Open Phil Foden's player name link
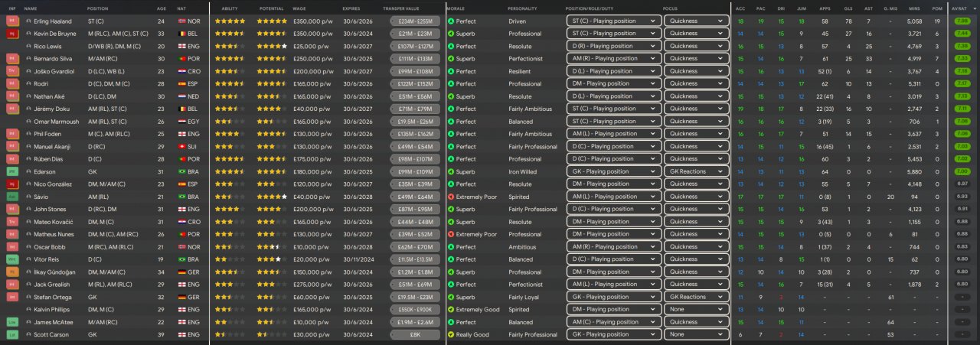The height and width of the screenshot is (345, 980). [47, 134]
